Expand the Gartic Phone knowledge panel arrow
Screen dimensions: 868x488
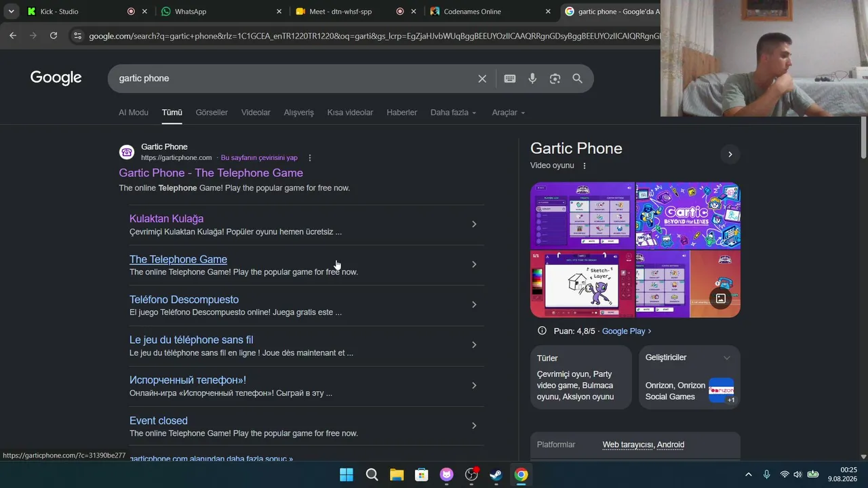coord(730,155)
